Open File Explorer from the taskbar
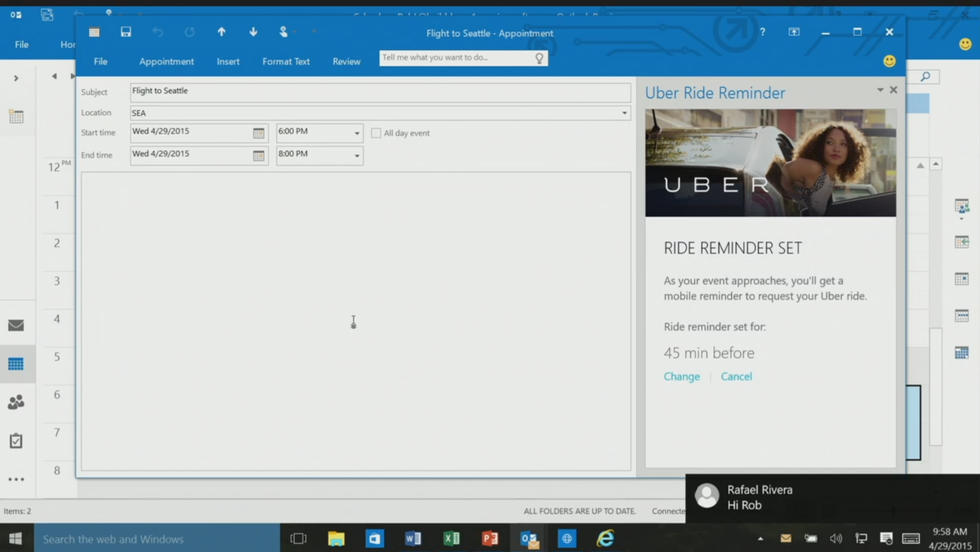The height and width of the screenshot is (552, 980). click(336, 538)
